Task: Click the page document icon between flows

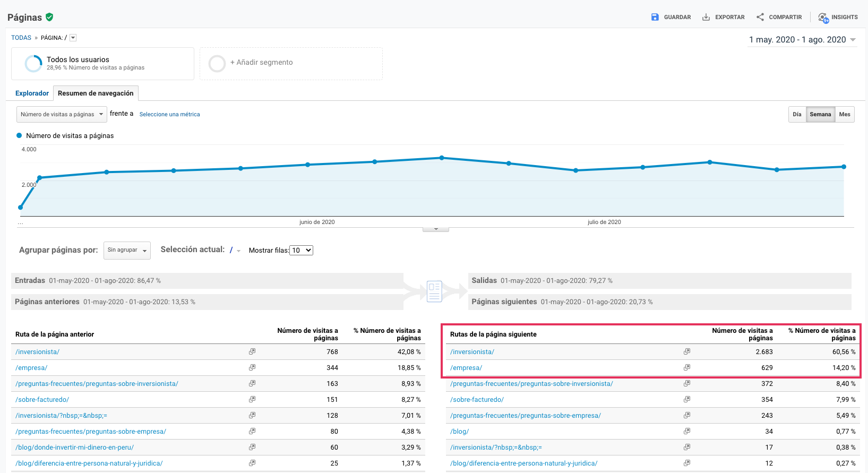Action: 434,291
